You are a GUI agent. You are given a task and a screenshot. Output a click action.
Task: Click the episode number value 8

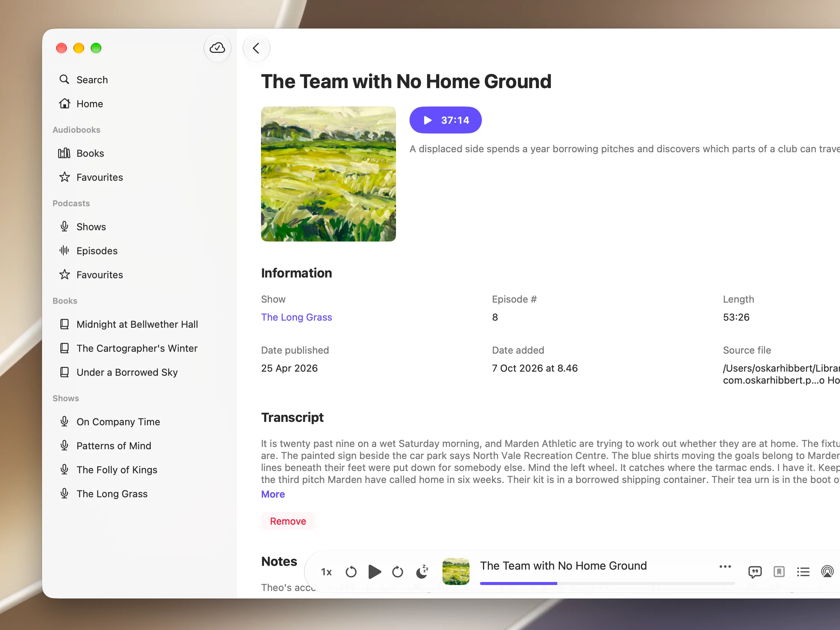pyautogui.click(x=495, y=317)
